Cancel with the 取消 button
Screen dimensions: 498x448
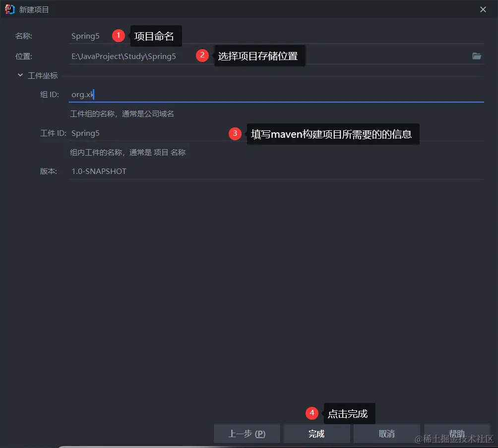(x=387, y=434)
